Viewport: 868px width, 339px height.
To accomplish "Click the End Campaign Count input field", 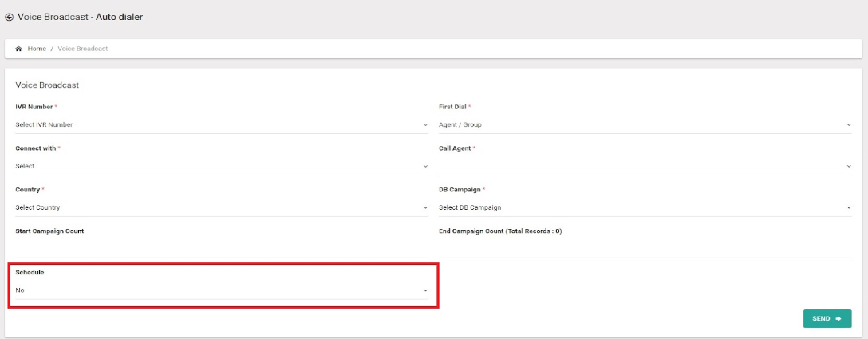I will (644, 248).
